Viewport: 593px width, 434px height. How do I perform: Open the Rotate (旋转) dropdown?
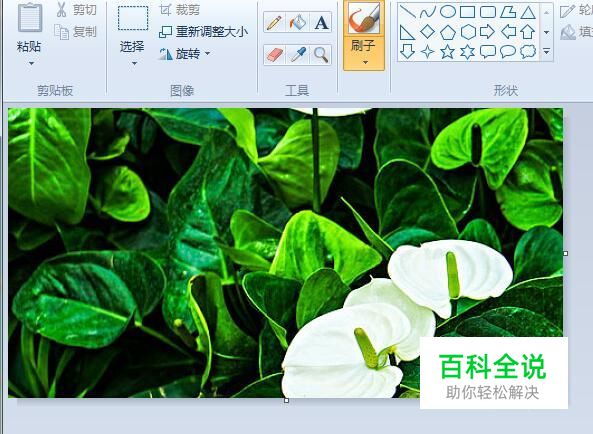(x=185, y=54)
